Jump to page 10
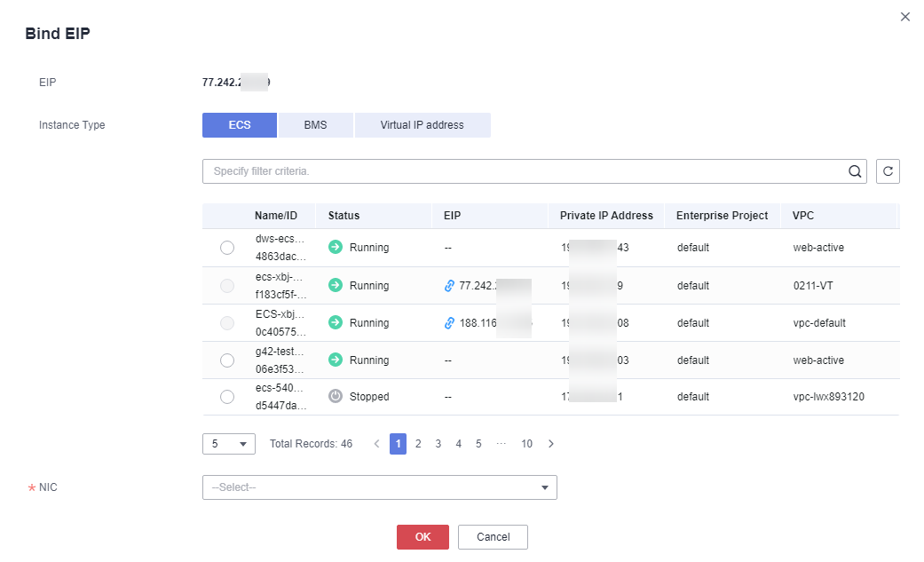924x562 pixels. (x=526, y=444)
